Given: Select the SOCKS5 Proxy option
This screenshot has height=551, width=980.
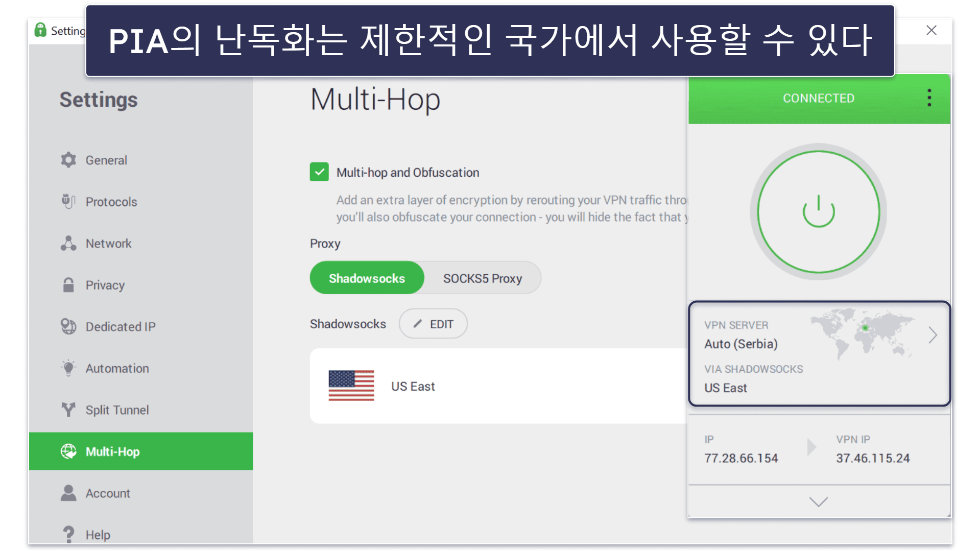Looking at the screenshot, I should pos(483,278).
